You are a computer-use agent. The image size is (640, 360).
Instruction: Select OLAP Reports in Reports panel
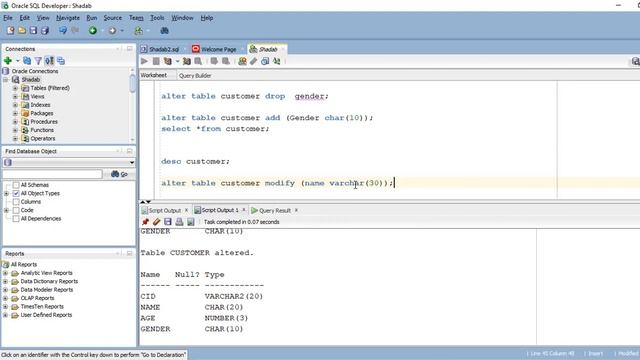[x=37, y=298]
